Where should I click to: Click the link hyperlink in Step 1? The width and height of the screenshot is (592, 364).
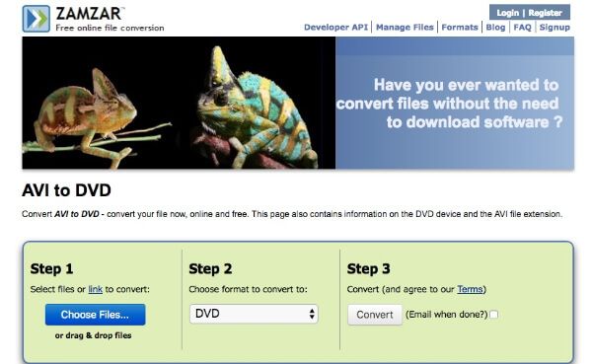95,289
